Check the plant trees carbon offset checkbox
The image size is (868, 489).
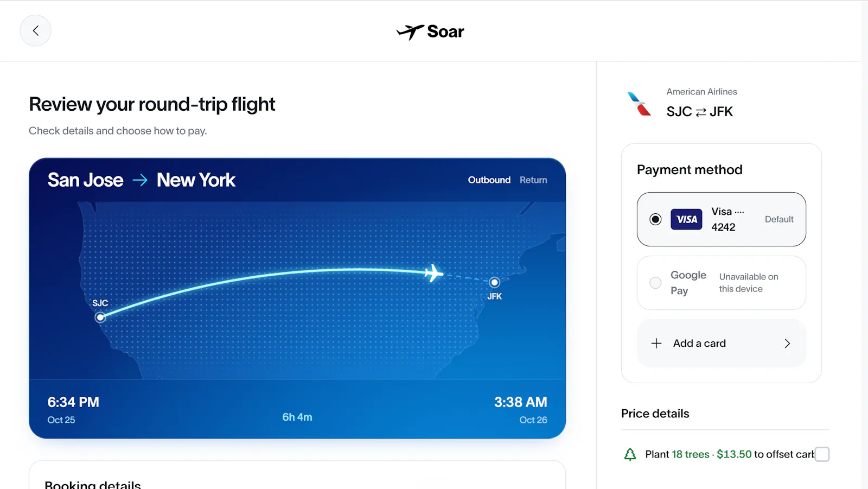pos(822,454)
